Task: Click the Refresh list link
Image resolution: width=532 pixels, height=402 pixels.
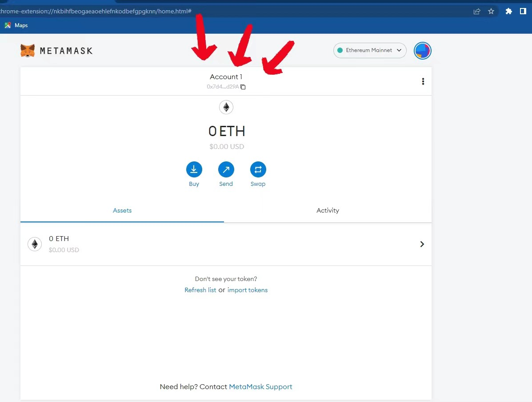Action: (x=200, y=290)
